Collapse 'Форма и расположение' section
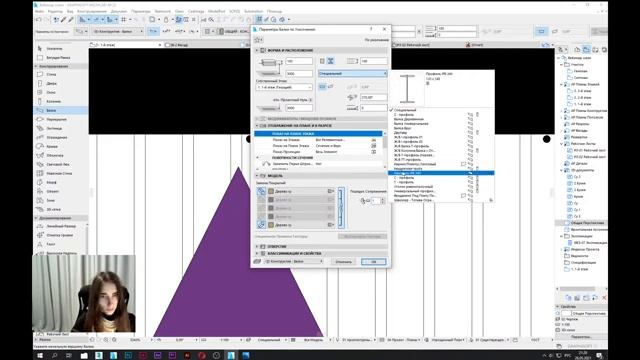640x360 pixels. [257, 50]
